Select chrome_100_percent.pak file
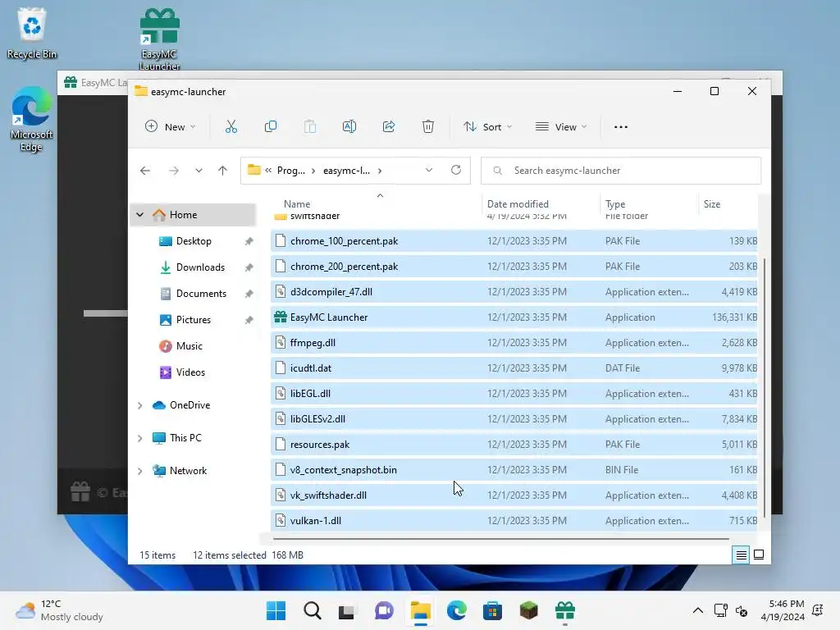The height and width of the screenshot is (630, 840). (x=514, y=241)
